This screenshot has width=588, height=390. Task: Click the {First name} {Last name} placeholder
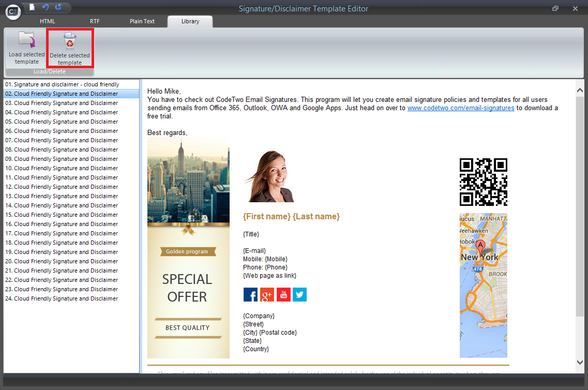point(291,216)
